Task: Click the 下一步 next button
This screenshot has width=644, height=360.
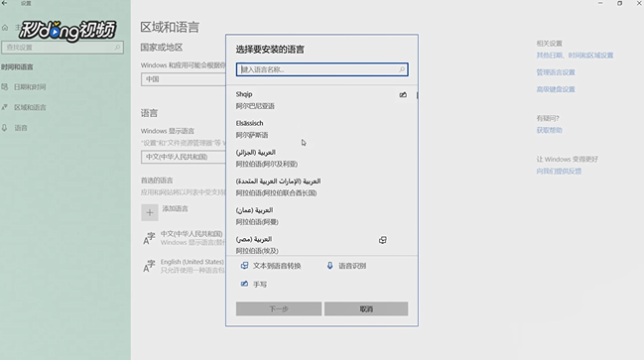Action: (x=279, y=308)
